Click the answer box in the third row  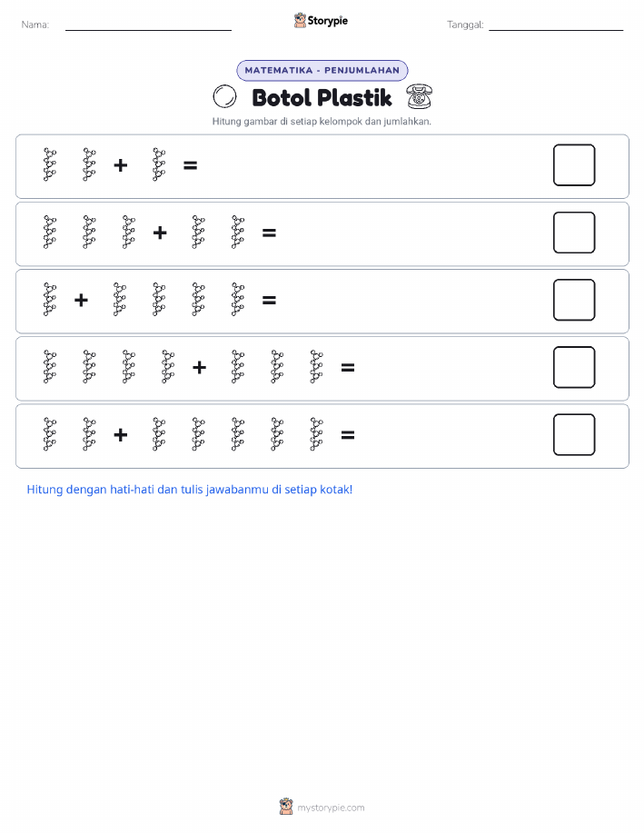(574, 300)
